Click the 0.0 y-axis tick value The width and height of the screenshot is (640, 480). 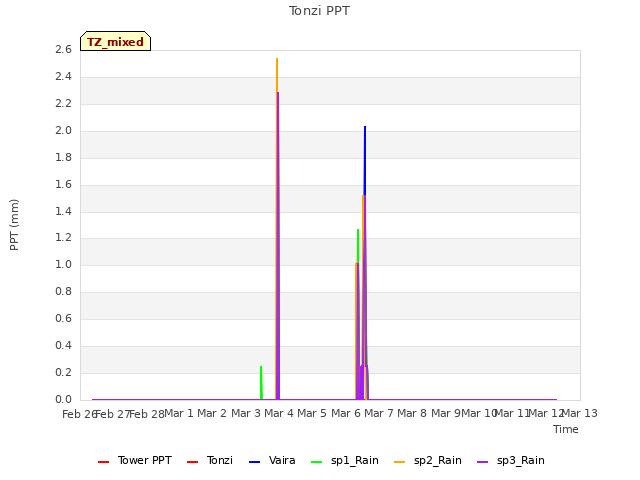tap(63, 400)
